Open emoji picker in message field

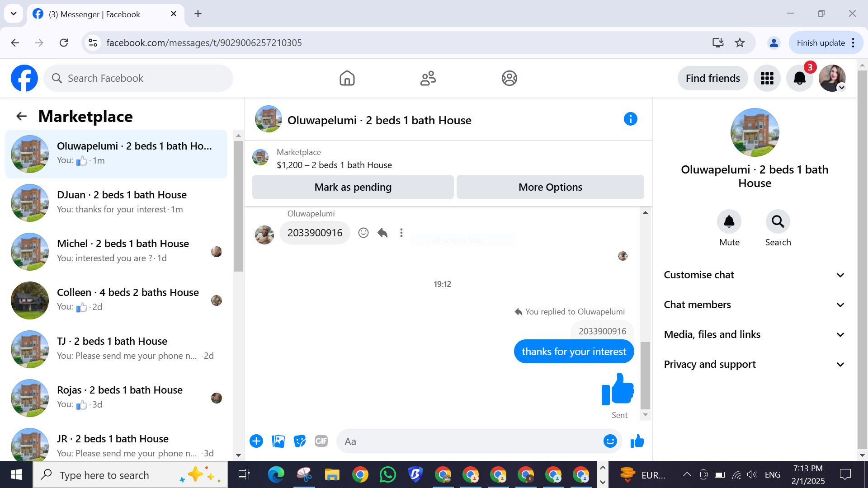(x=610, y=441)
